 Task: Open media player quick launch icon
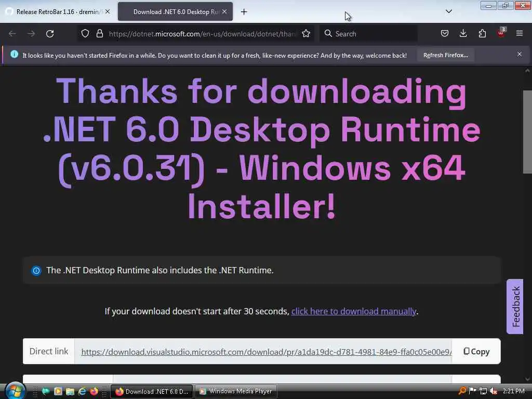click(58, 392)
